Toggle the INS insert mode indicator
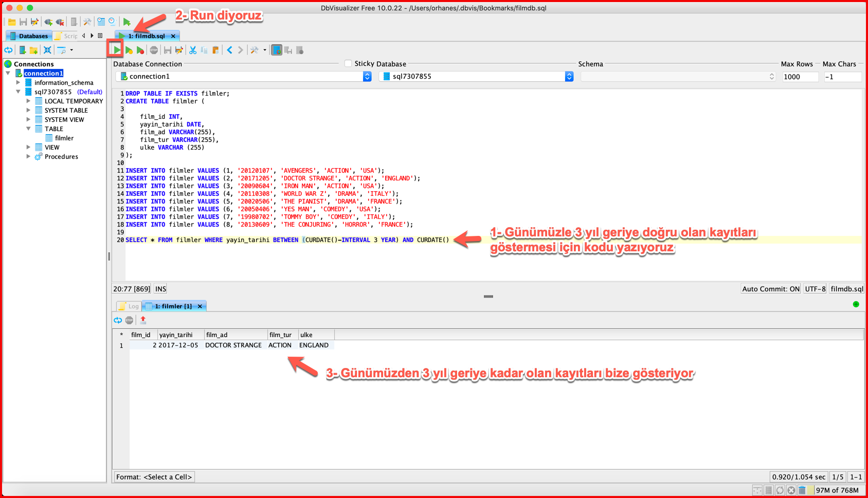This screenshot has width=868, height=498. click(160, 289)
